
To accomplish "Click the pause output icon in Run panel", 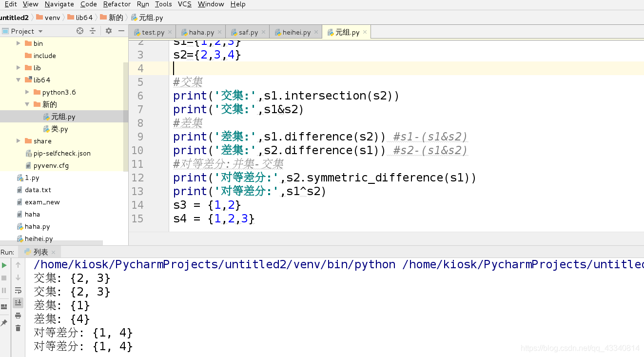I will 4,290.
